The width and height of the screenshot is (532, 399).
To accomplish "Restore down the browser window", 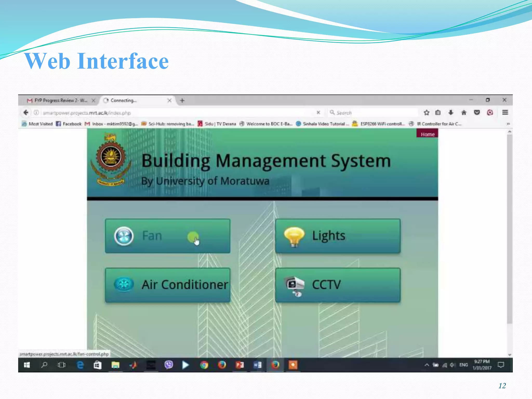I will 488,100.
